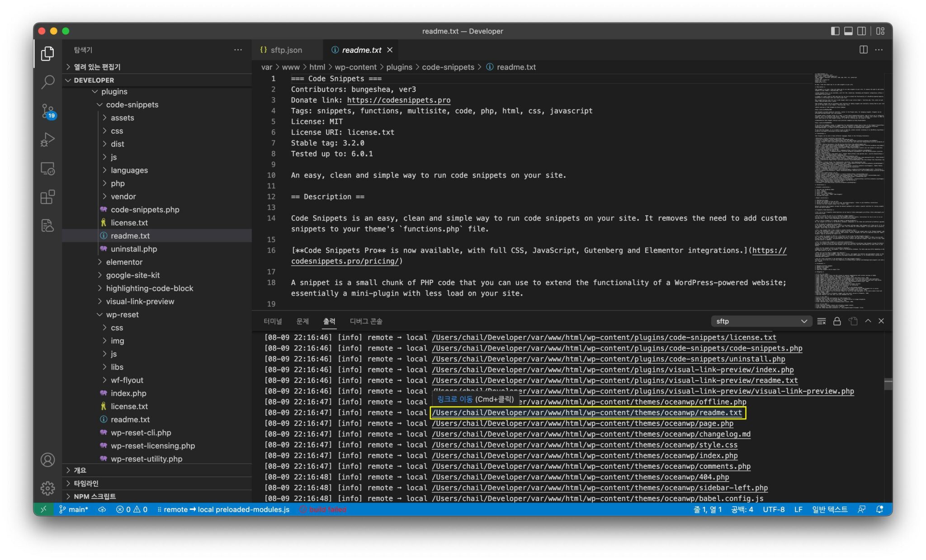
Task: Open the codesnippets.pro donate link
Action: tap(398, 100)
